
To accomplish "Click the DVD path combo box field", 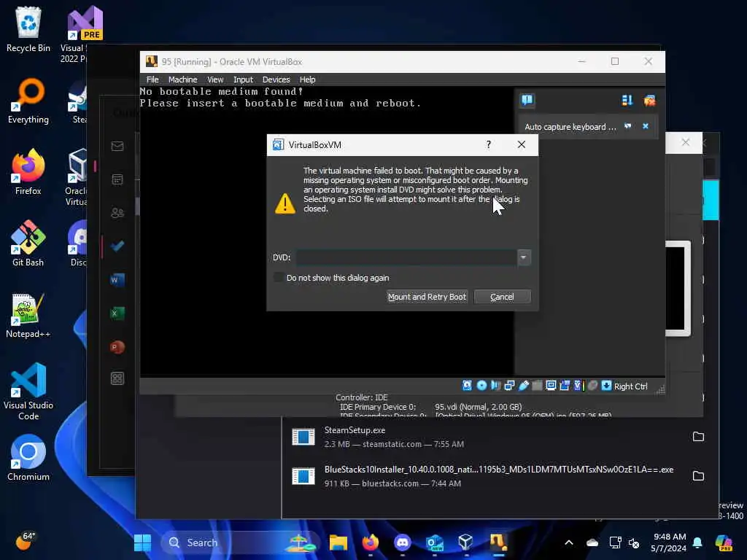I will point(406,257).
